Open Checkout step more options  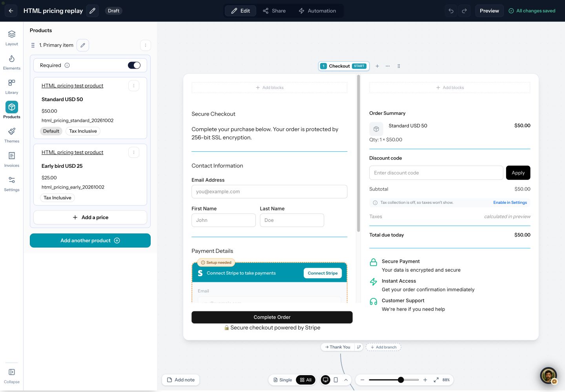[x=388, y=66]
